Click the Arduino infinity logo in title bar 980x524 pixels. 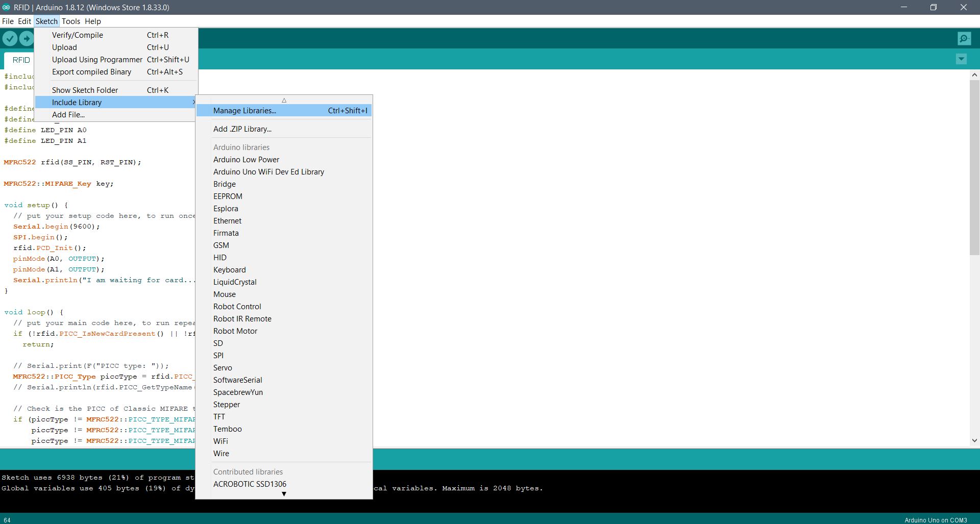(6, 7)
